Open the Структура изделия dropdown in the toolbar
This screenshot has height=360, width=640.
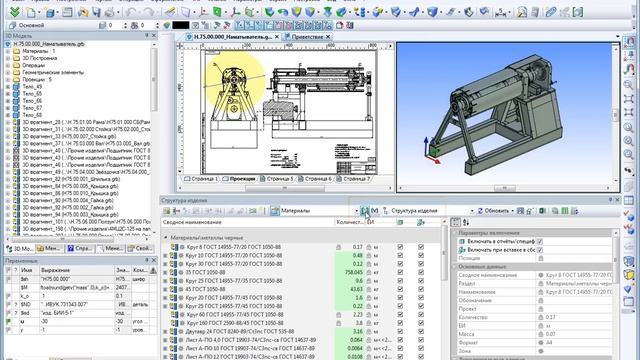tap(472, 211)
